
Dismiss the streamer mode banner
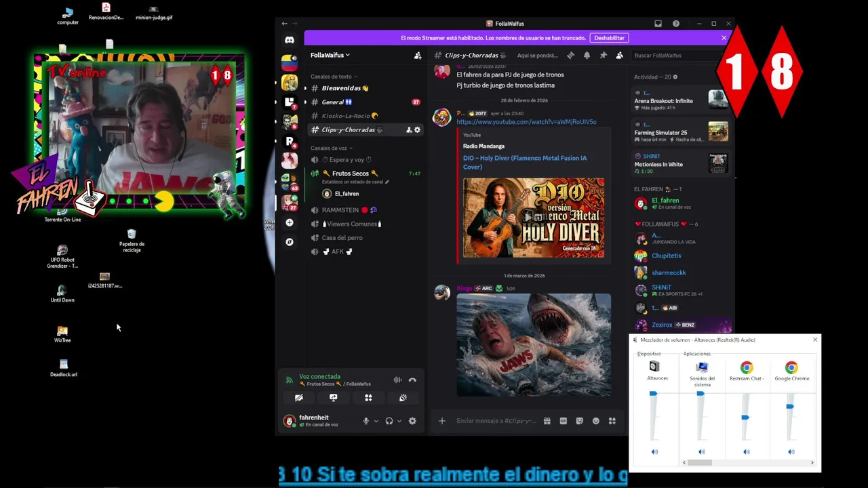(724, 38)
